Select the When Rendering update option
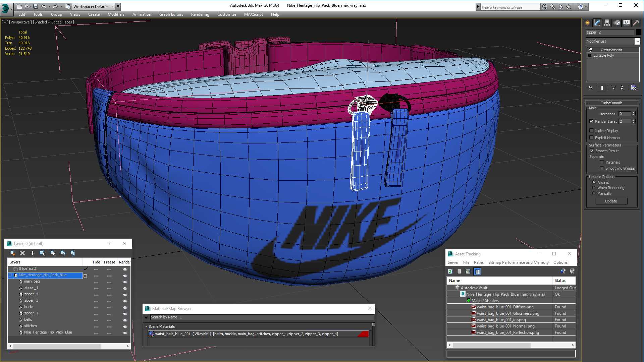 tap(594, 188)
